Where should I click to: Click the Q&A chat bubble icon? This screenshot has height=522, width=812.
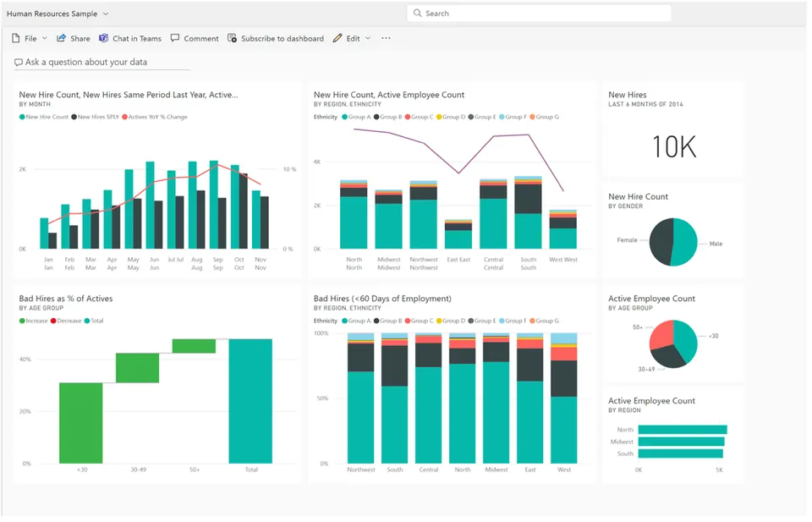coord(18,62)
